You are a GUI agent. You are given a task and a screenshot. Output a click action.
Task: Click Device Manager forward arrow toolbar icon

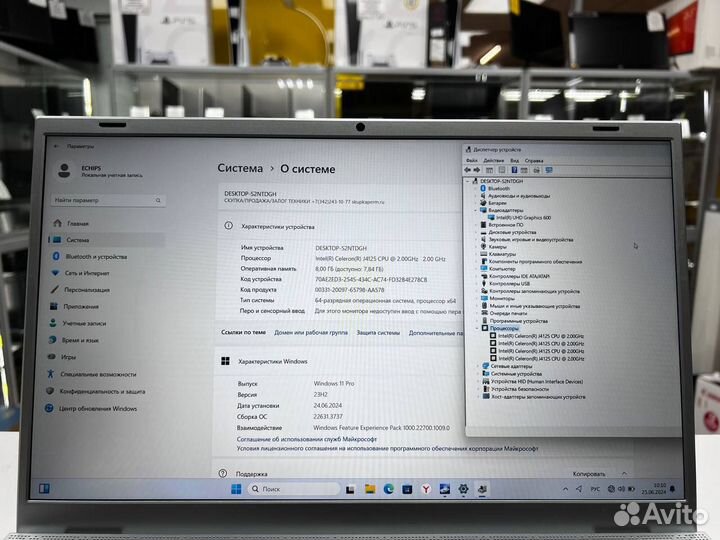477,170
